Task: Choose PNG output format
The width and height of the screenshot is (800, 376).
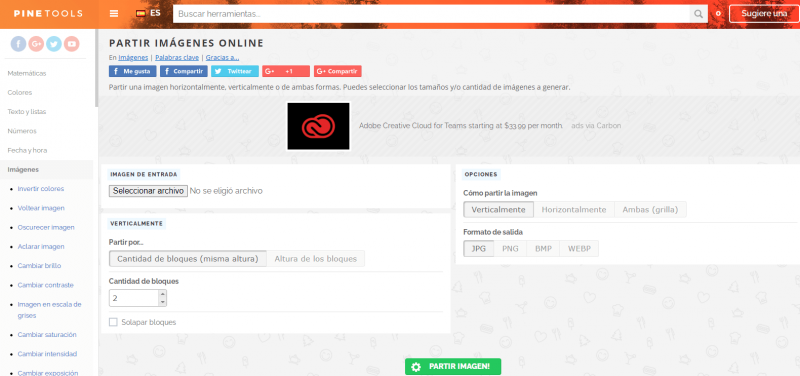Action: click(510, 249)
